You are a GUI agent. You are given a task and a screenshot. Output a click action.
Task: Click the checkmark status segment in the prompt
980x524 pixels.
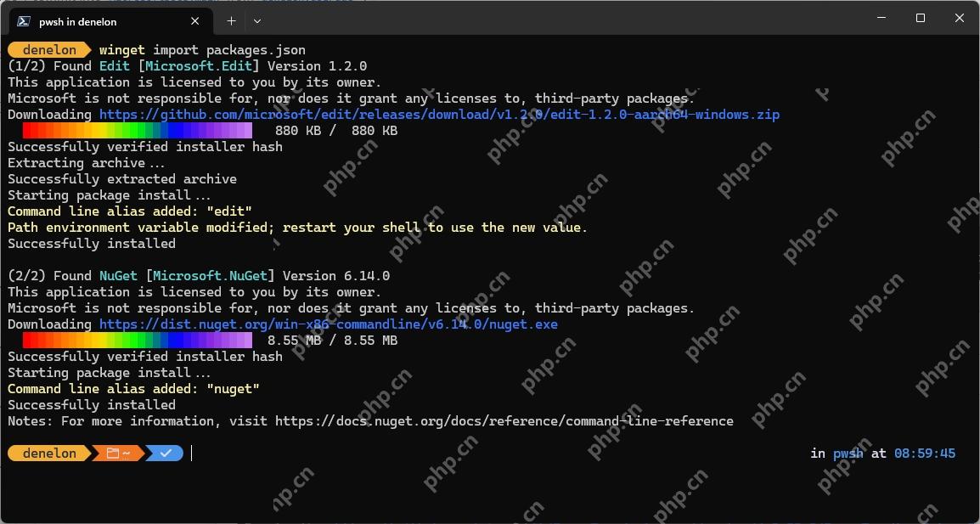166,454
